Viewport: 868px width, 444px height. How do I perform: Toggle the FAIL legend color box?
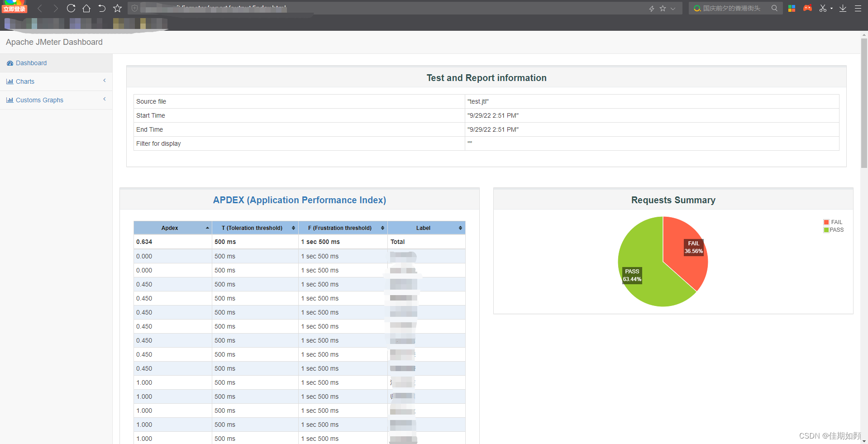click(x=826, y=222)
